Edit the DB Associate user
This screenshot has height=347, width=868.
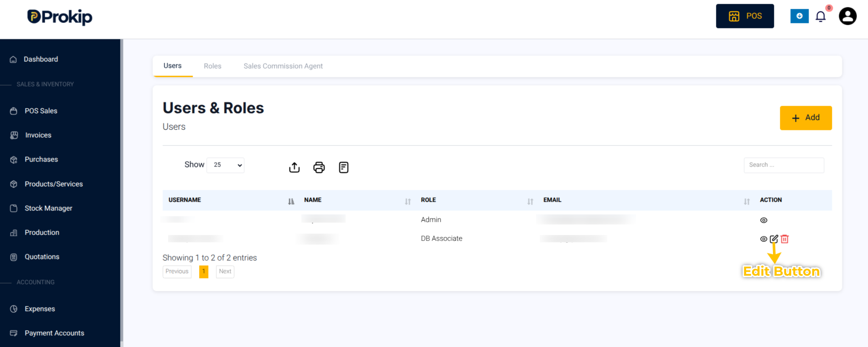click(x=774, y=239)
